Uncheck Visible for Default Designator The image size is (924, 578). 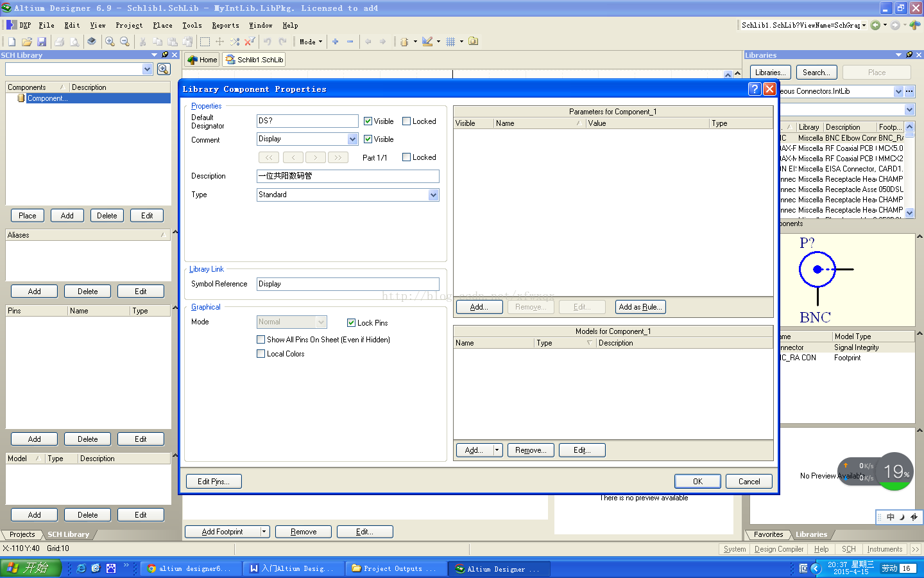point(368,121)
